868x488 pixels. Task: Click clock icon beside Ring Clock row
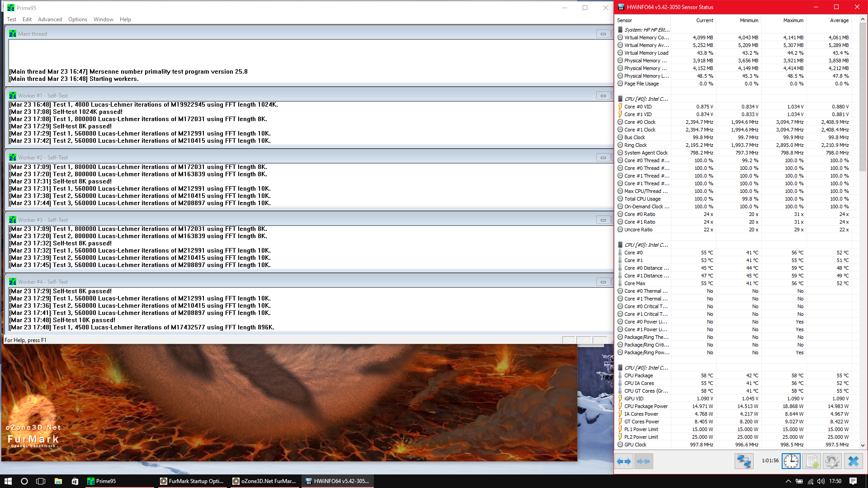coord(620,145)
